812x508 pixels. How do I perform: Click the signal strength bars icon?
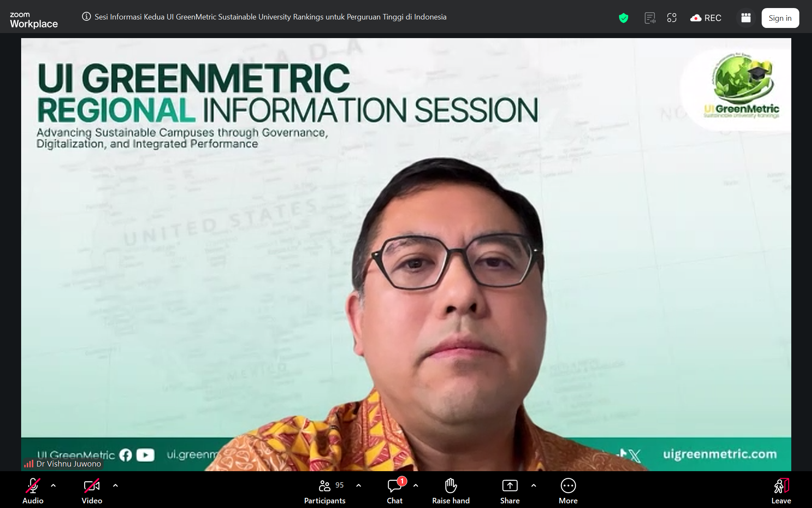click(29, 464)
